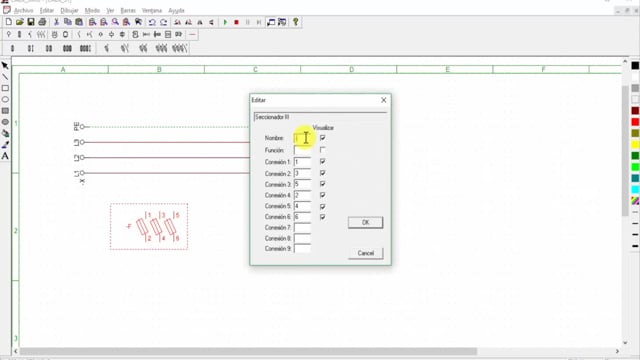Image resolution: width=640 pixels, height=360 pixels.
Task: Click the Conexión 1 input field
Action: click(302, 162)
